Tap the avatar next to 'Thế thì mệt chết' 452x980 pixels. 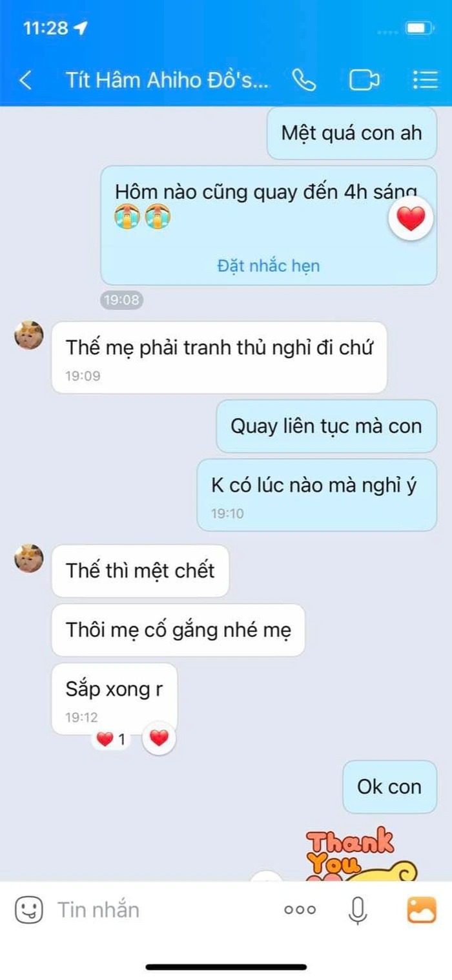pyautogui.click(x=29, y=559)
